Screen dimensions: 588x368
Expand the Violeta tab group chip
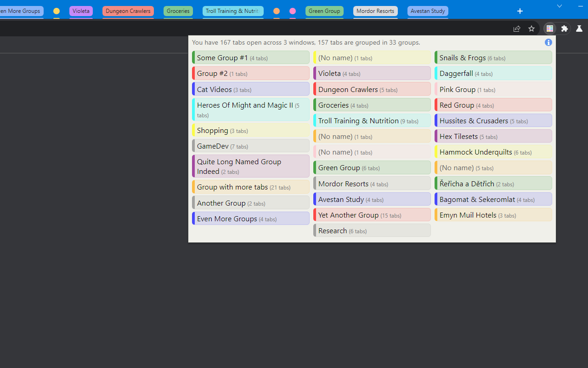pos(81,11)
